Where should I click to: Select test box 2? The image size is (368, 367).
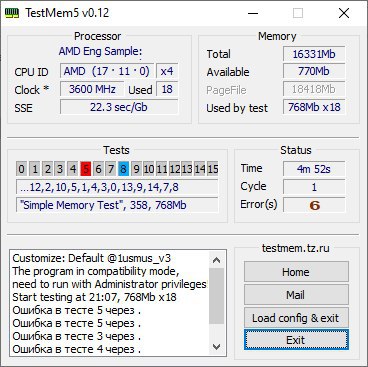[x=47, y=169]
